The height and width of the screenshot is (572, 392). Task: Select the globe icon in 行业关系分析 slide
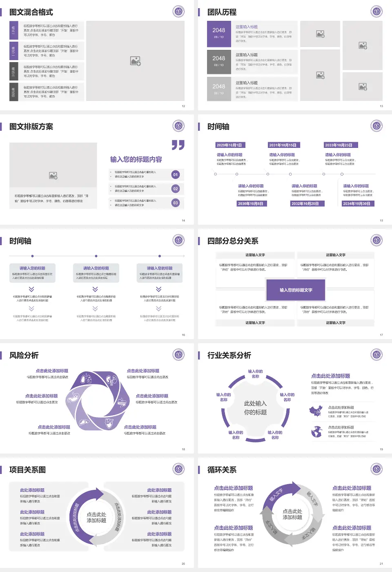click(316, 431)
